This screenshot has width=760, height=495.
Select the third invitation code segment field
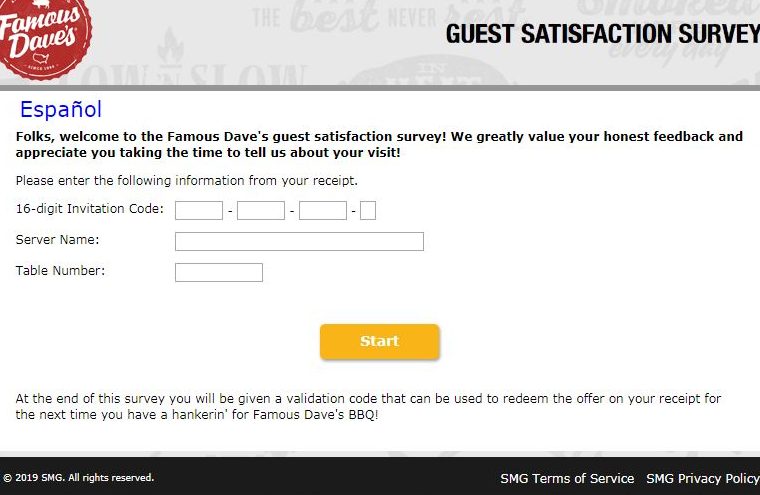pyautogui.click(x=323, y=210)
